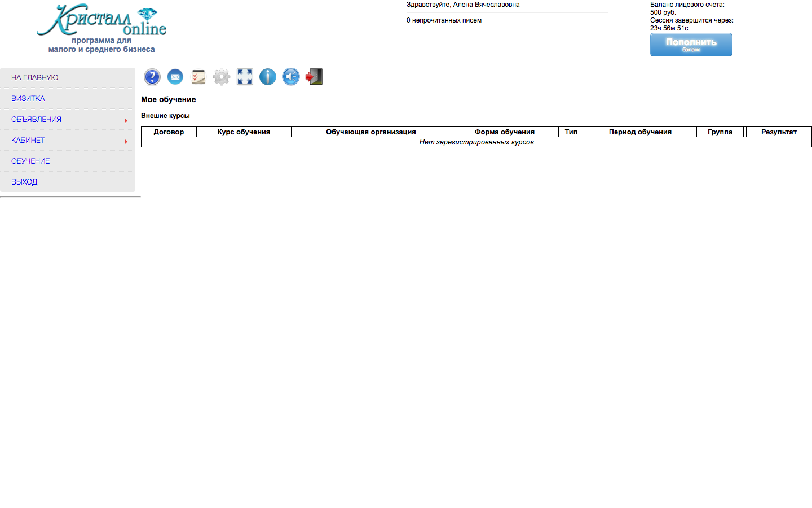Expand the ОБЪЯВЛЕНИЯ submenu arrow

126,120
